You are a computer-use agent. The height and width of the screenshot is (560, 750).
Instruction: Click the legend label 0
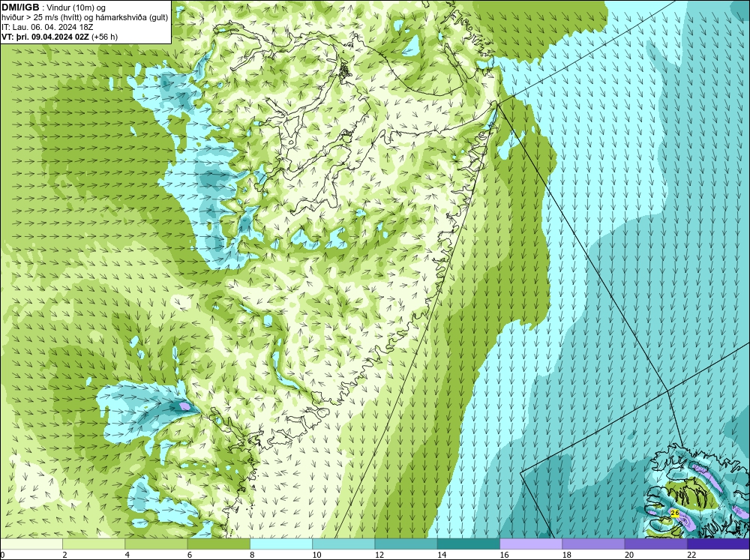2,555
